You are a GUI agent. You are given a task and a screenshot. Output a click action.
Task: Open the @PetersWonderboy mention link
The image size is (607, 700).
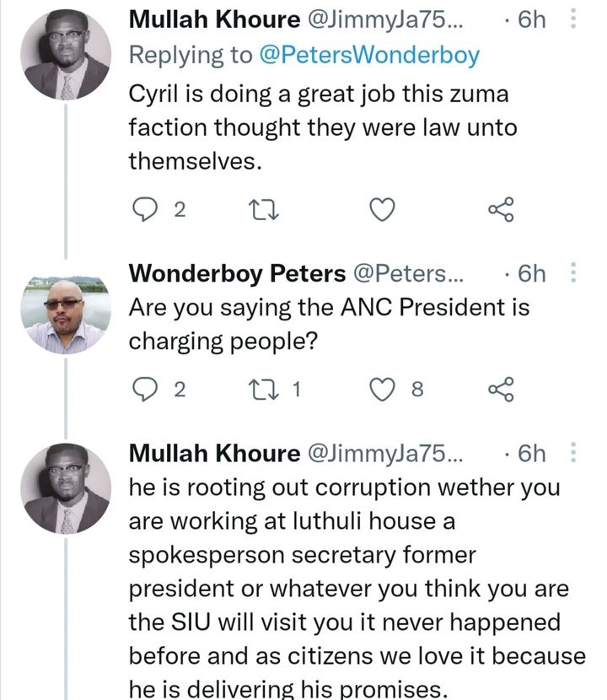pos(369,55)
